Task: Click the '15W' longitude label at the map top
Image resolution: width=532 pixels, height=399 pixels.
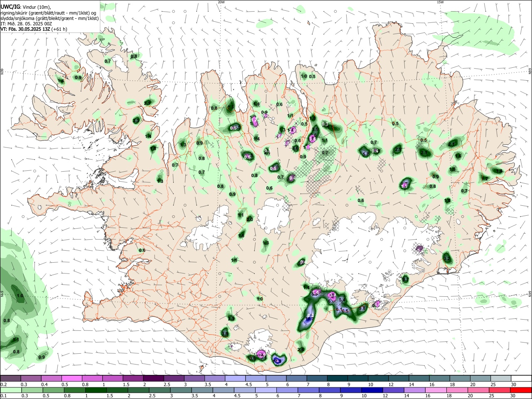Action: click(x=440, y=2)
